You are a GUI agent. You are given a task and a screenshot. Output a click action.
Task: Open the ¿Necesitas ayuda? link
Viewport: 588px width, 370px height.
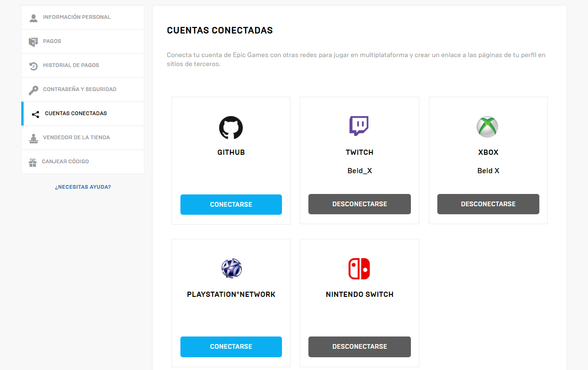tap(83, 187)
